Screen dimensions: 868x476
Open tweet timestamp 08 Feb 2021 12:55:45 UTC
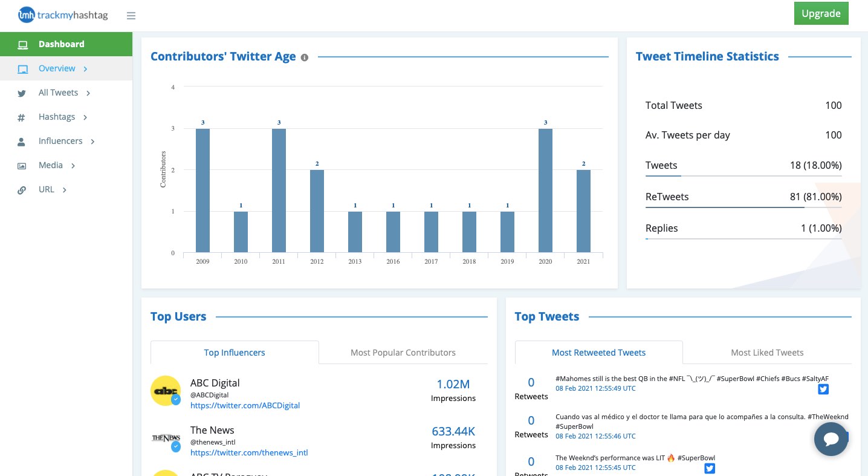595,468
